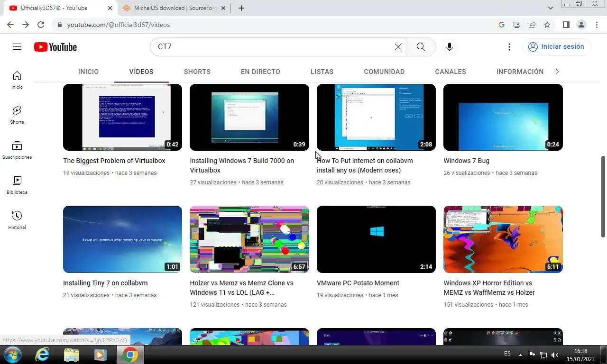607x364 pixels.
Task: Start voice search with microphone icon
Action: pos(450,47)
